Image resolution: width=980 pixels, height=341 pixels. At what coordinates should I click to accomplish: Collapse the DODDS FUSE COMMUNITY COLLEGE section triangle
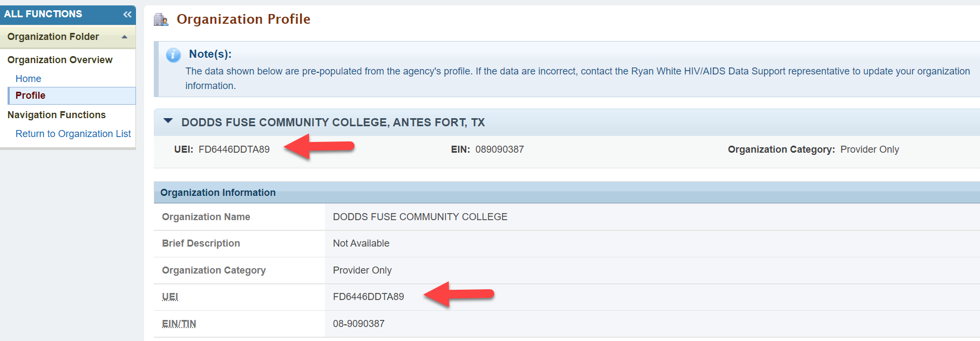coord(168,121)
